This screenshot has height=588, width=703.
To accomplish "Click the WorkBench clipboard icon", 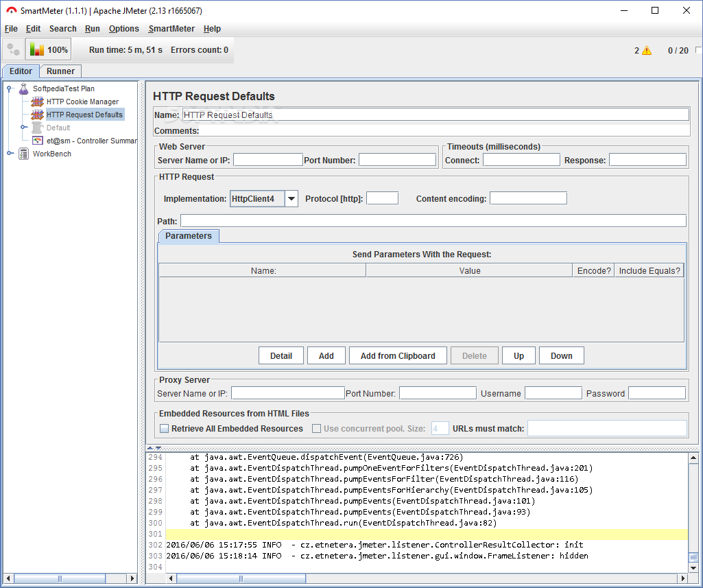I will pyautogui.click(x=23, y=154).
